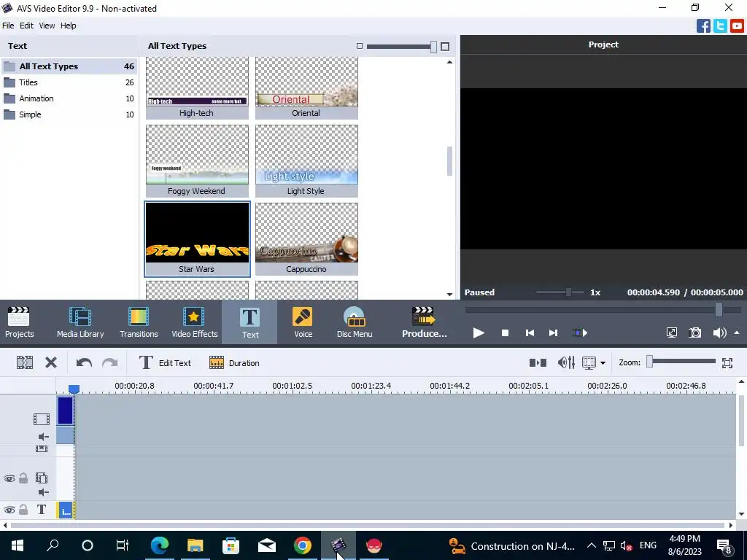Image resolution: width=747 pixels, height=560 pixels.
Task: Open the timeline view dropdown arrow
Action: (x=603, y=363)
